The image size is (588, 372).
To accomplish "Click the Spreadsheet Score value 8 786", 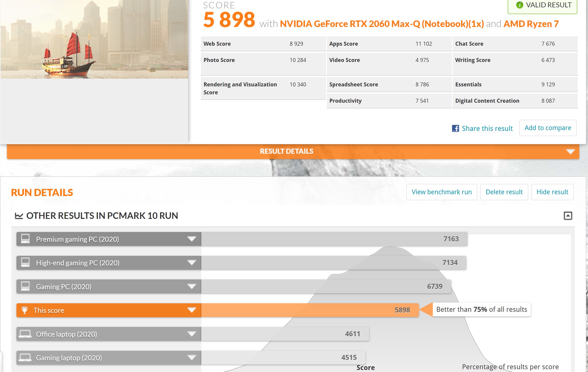I will point(422,84).
